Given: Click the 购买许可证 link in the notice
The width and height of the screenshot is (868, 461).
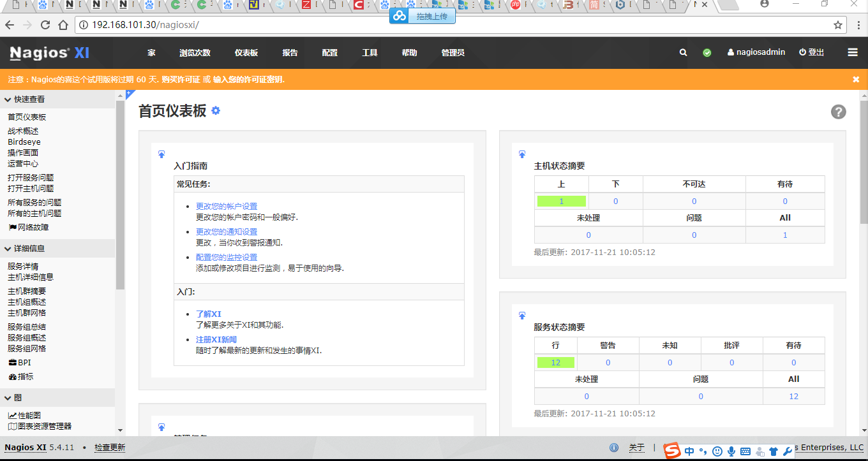Looking at the screenshot, I should coord(181,80).
